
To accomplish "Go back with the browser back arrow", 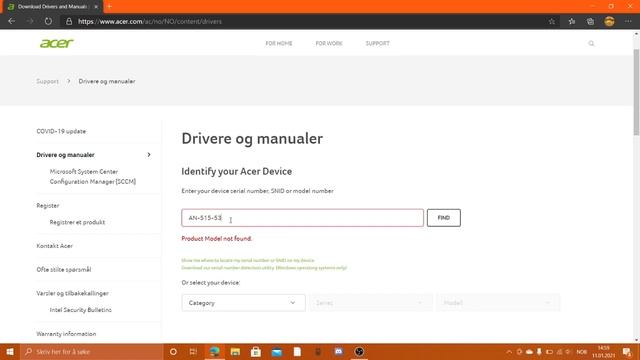I will pos(11,21).
